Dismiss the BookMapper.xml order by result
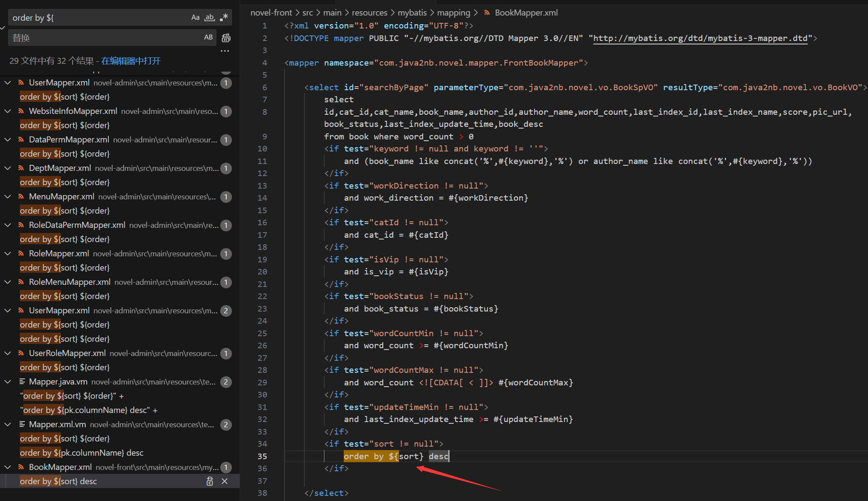The width and height of the screenshot is (868, 501). [x=225, y=481]
